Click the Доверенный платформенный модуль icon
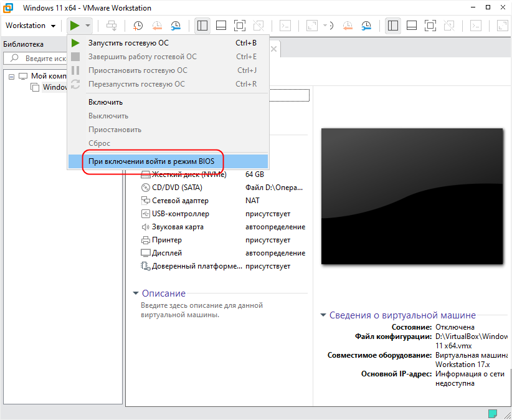The width and height of the screenshot is (512, 420). (145, 266)
